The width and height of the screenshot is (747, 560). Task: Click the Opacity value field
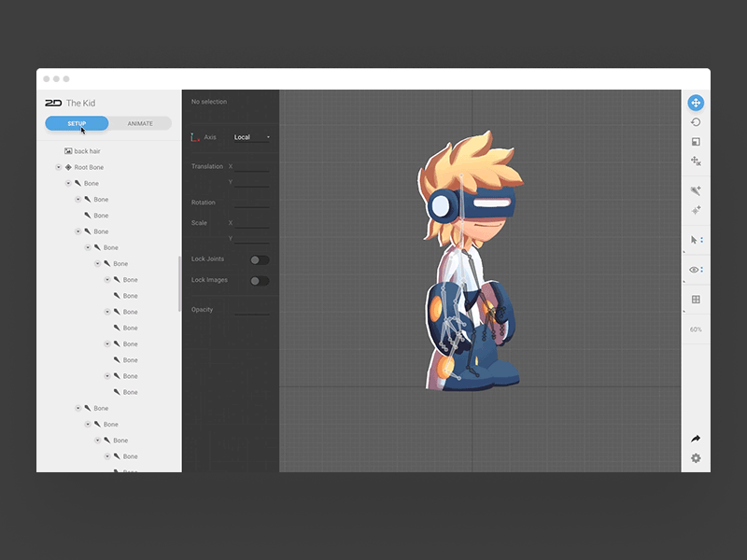(252, 310)
